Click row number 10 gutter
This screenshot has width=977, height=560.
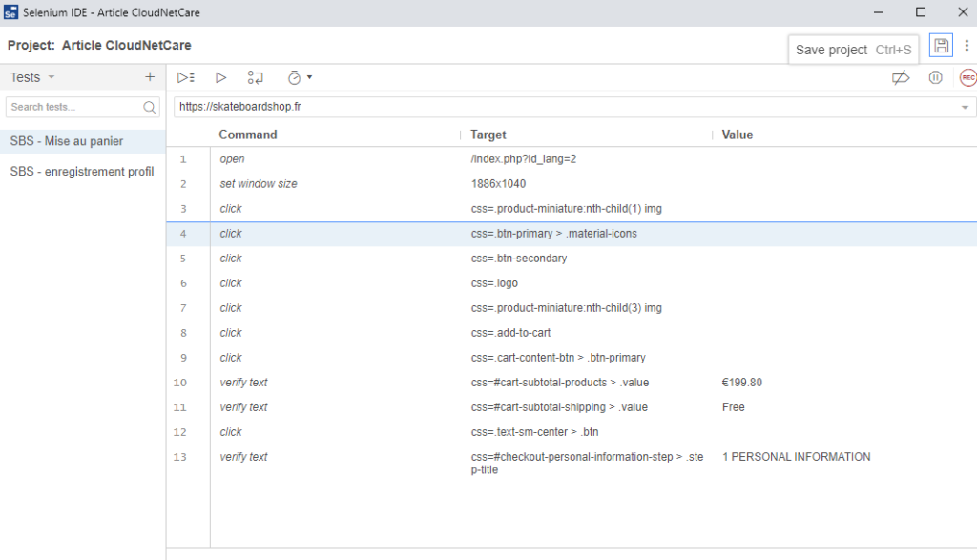tap(180, 383)
